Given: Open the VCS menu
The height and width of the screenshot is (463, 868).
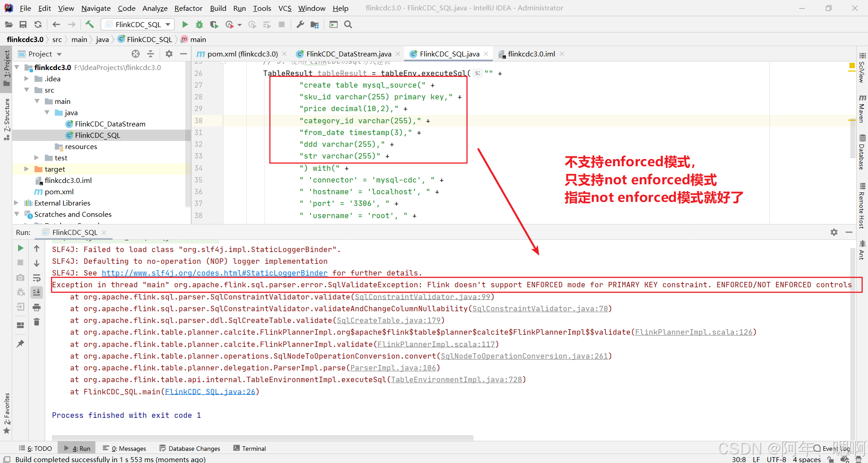Looking at the screenshot, I should [x=285, y=8].
